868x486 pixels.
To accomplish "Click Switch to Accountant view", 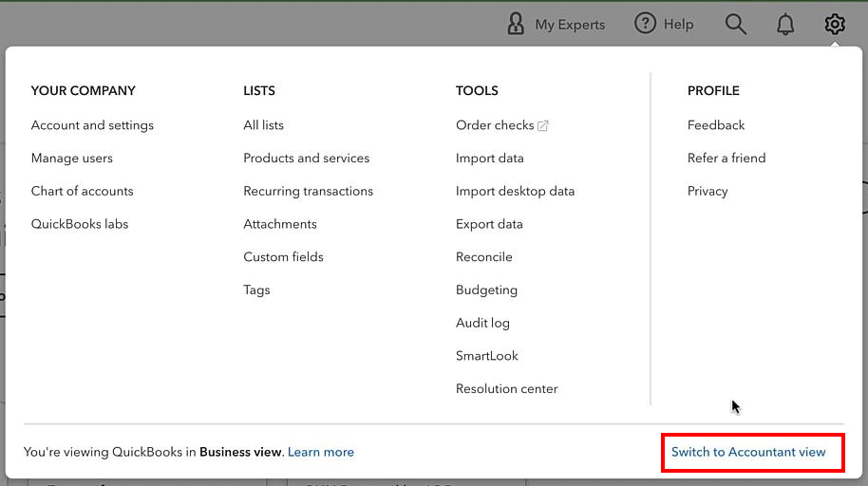I will [x=748, y=452].
